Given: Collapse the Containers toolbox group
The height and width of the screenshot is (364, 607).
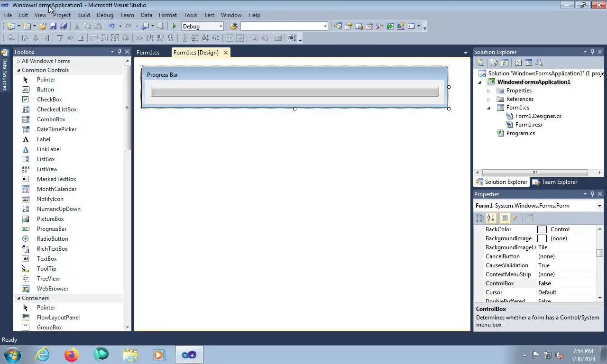Looking at the screenshot, I should coord(18,298).
